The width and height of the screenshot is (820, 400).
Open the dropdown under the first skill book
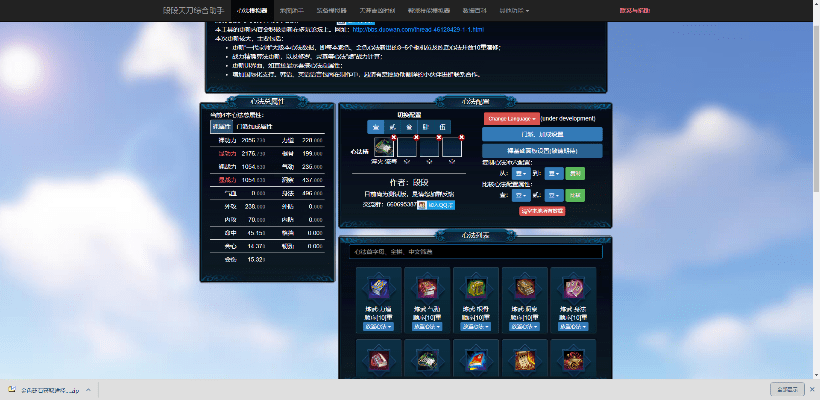(377, 327)
